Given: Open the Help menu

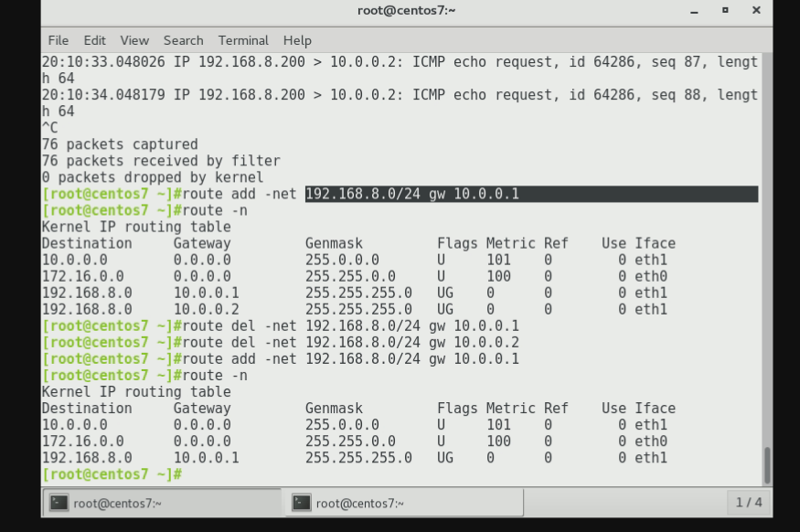Looking at the screenshot, I should (x=297, y=40).
